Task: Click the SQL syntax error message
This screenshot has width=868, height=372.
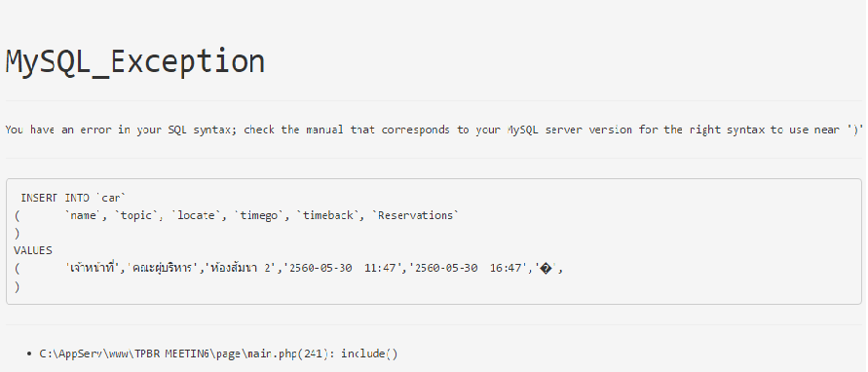Action: click(x=434, y=130)
